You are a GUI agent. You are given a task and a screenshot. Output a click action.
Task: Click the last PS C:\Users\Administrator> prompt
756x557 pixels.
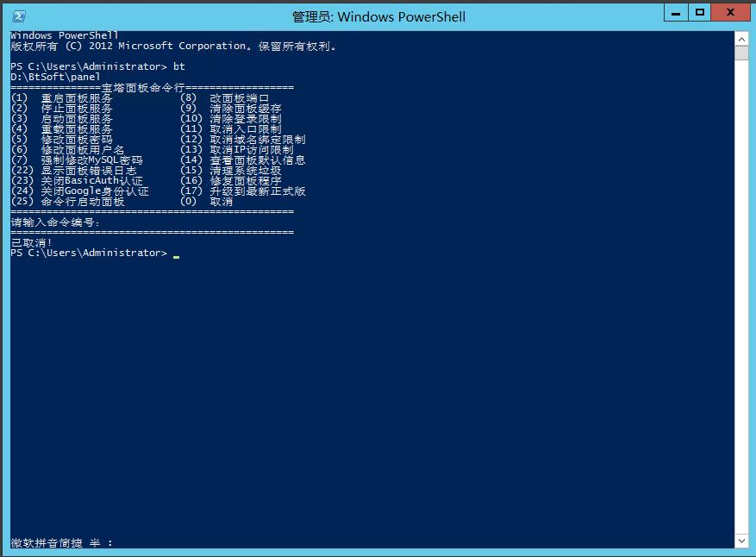[x=89, y=253]
